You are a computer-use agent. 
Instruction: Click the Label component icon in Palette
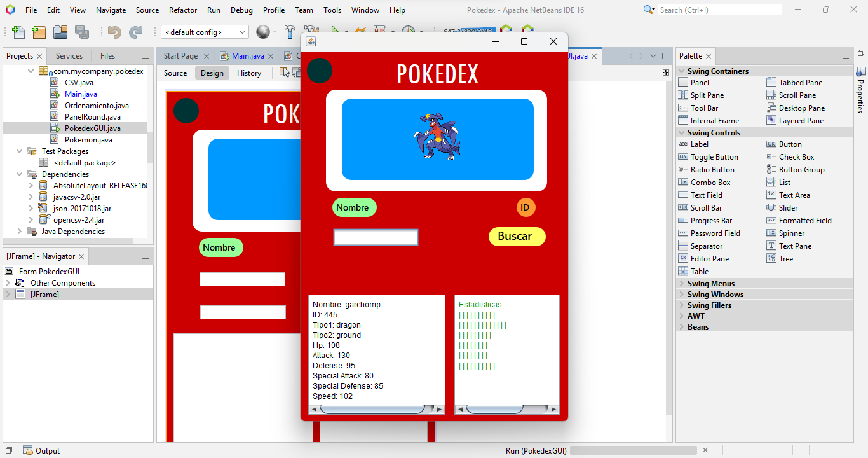click(683, 144)
